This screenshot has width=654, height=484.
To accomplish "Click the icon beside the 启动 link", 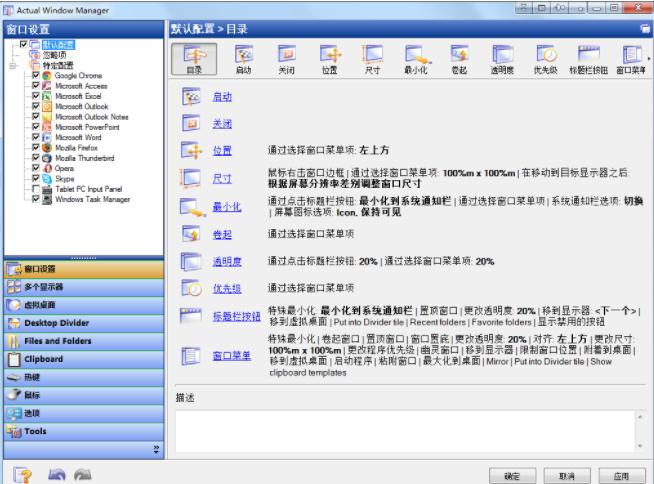I will (x=191, y=97).
